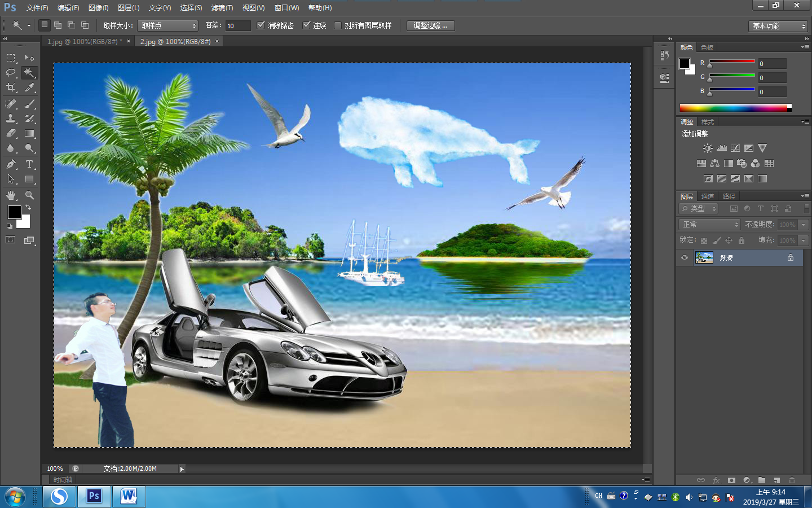Select the Hand tool
This screenshot has height=508, width=812.
(11, 195)
